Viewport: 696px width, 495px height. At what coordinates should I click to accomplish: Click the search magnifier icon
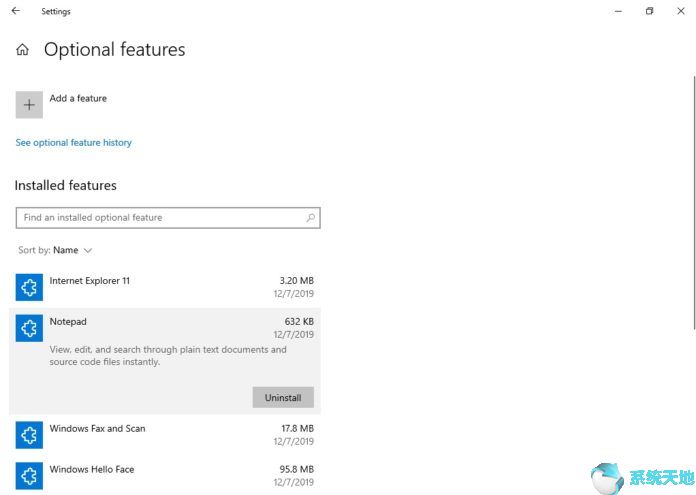pyautogui.click(x=311, y=218)
